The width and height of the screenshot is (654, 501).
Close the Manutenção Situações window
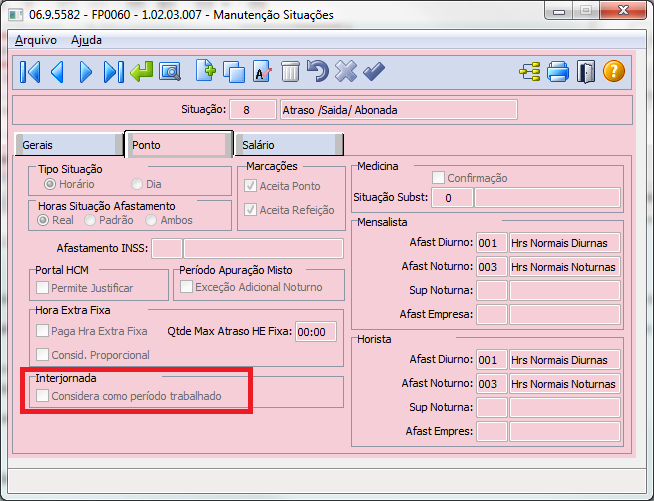(623, 10)
